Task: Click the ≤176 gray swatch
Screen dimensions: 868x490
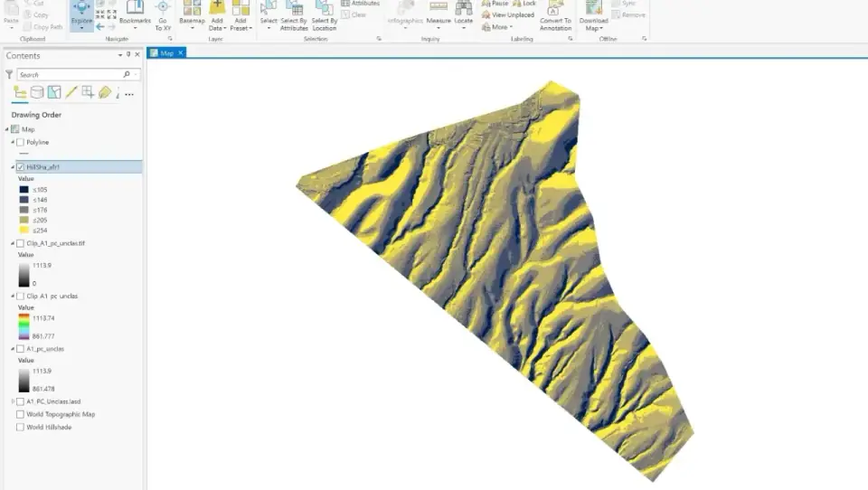Action: point(24,210)
